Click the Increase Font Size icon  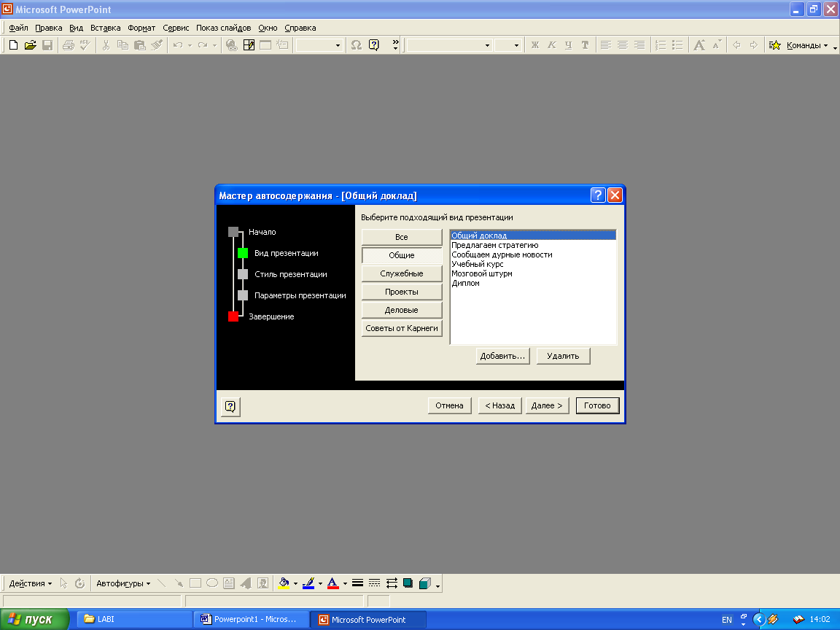tap(699, 45)
